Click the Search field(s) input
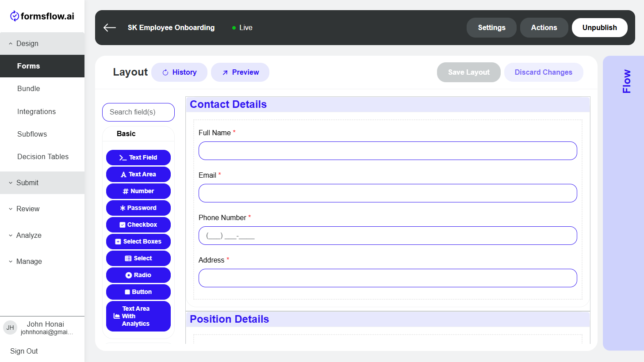644x362 pixels. tap(138, 112)
